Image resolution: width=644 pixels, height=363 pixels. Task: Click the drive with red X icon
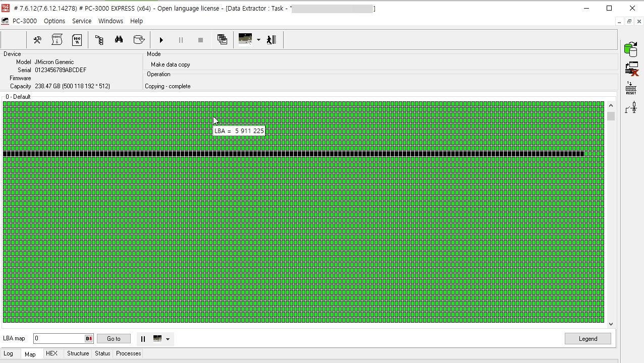click(631, 69)
